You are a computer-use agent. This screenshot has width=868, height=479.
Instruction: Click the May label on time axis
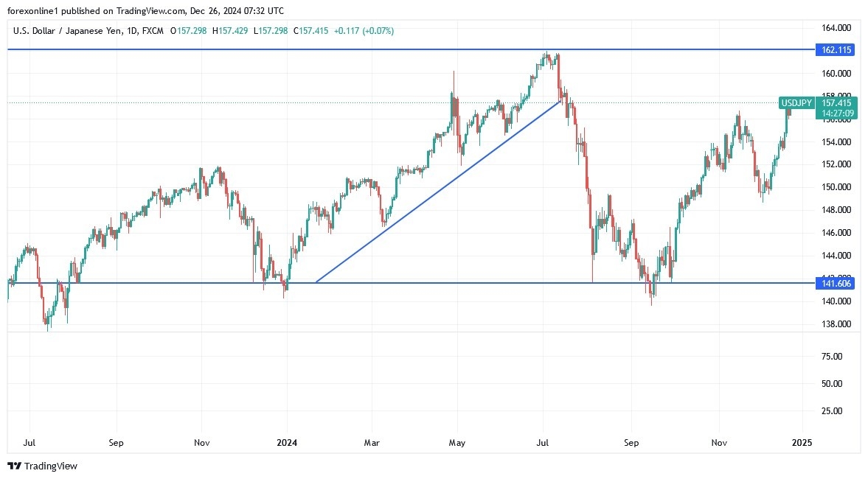(x=457, y=443)
